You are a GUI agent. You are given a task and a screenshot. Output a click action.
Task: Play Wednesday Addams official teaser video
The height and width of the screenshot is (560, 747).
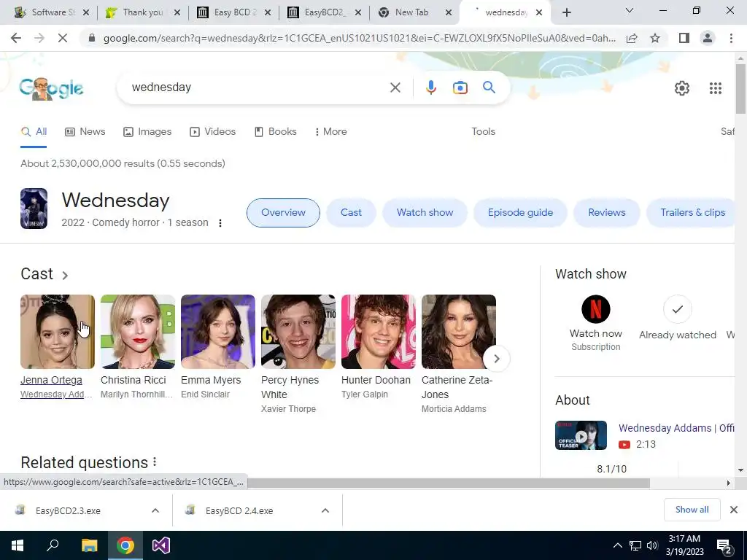(x=581, y=435)
